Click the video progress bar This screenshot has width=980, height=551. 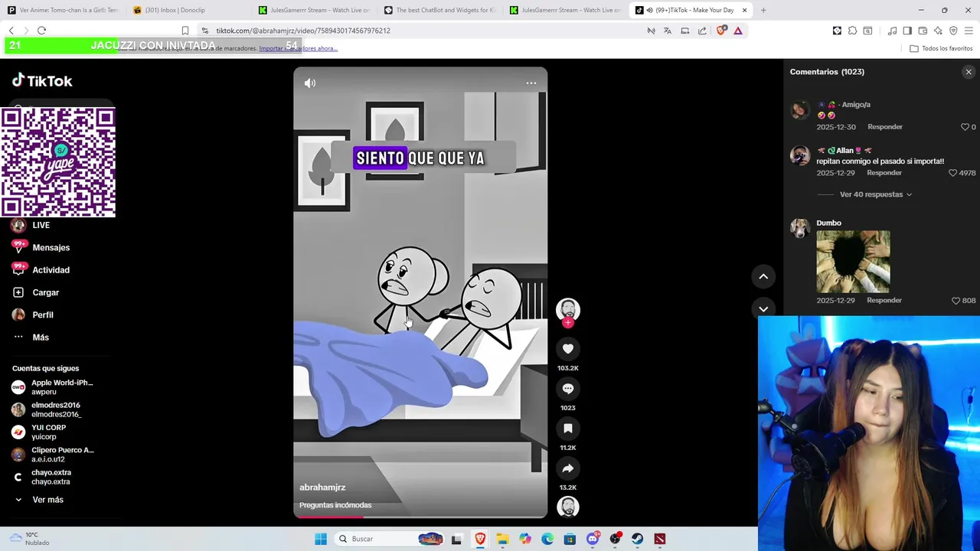coord(420,517)
